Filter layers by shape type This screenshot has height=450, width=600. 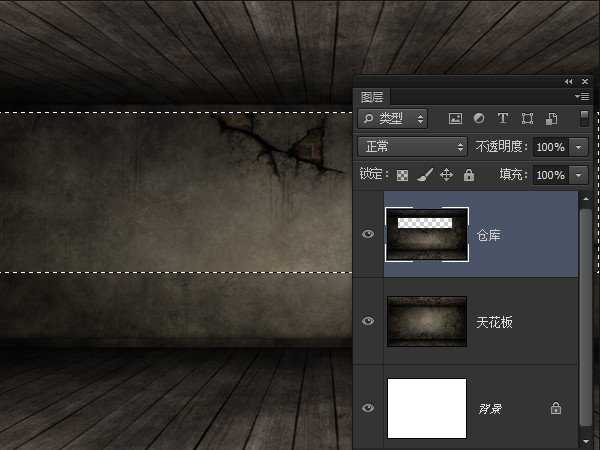[527, 118]
